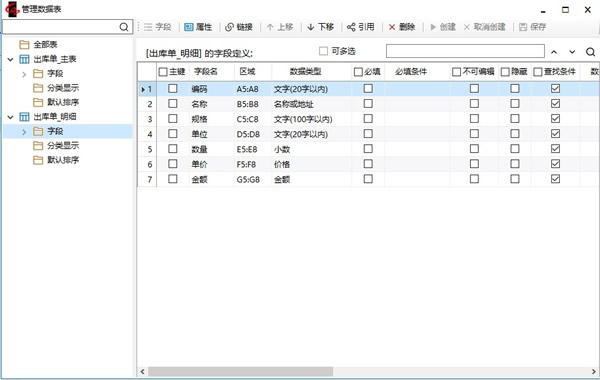600x380 pixels.
Task: Click the field search magnifier icon
Action: 590,52
